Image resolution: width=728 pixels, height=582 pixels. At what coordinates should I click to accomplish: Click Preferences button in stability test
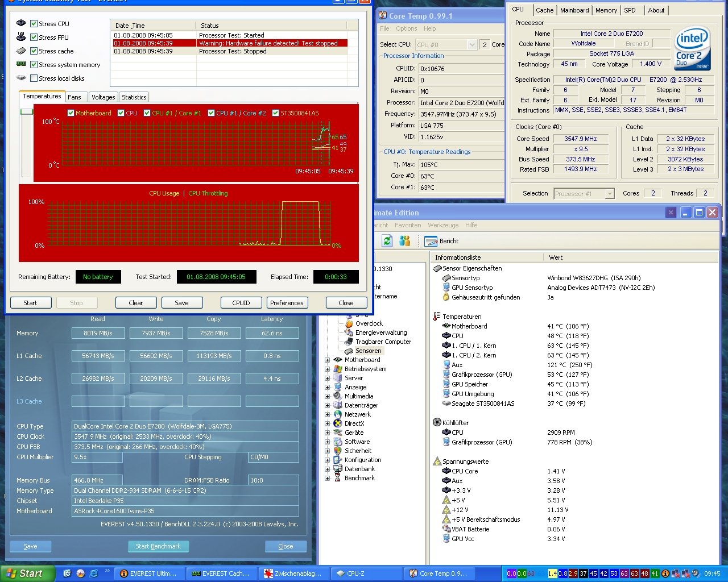tap(287, 303)
